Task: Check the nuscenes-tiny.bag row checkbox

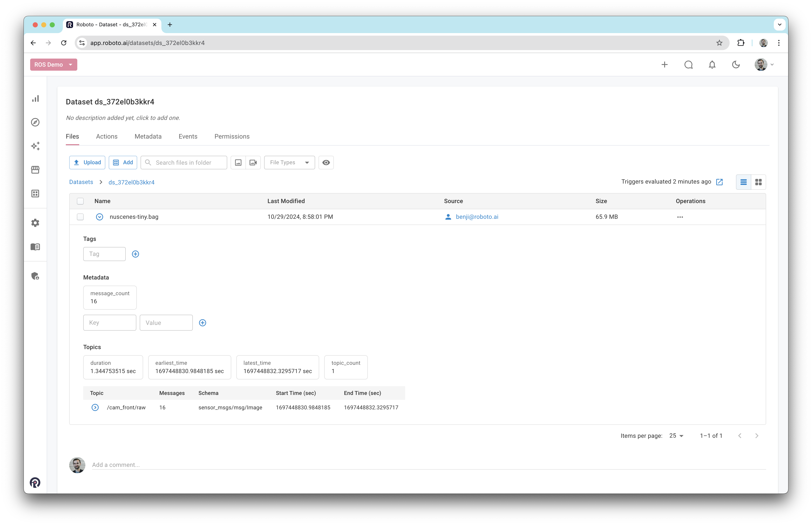Action: click(80, 217)
